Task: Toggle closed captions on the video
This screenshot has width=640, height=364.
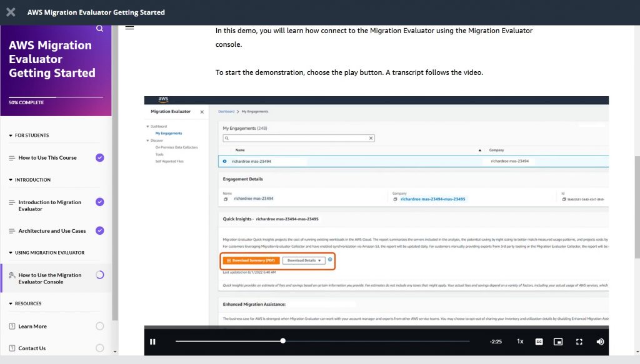Action: pyautogui.click(x=539, y=342)
